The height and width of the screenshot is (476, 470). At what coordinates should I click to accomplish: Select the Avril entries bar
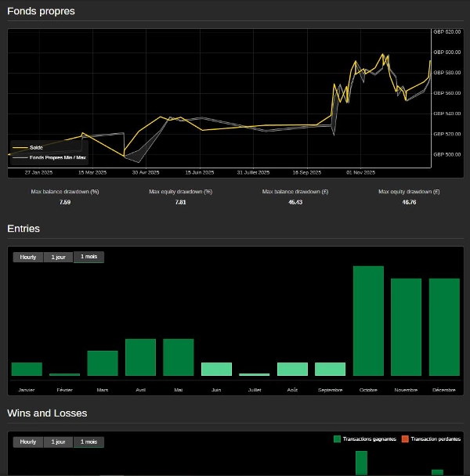(x=140, y=357)
